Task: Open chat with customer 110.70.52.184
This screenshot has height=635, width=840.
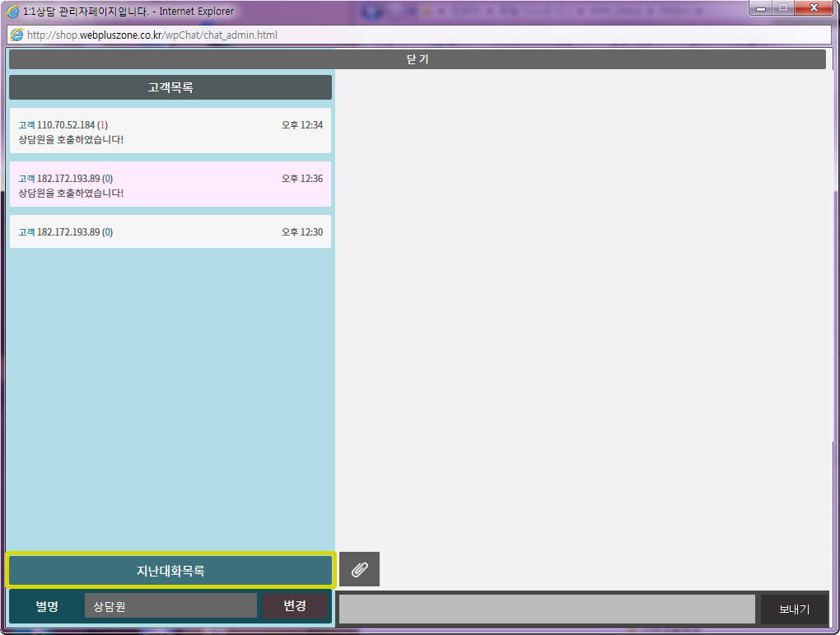Action: [x=170, y=132]
